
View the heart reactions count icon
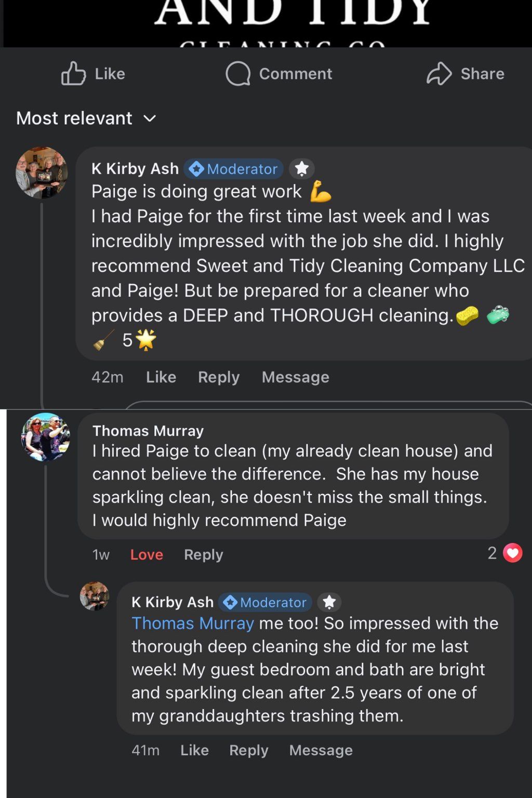pos(512,553)
